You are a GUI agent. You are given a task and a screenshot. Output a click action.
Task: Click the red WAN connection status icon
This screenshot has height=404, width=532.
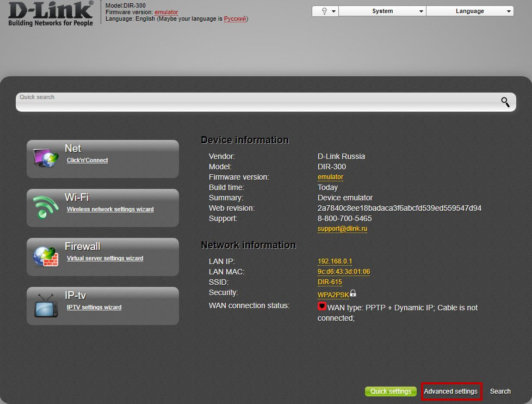coord(321,306)
